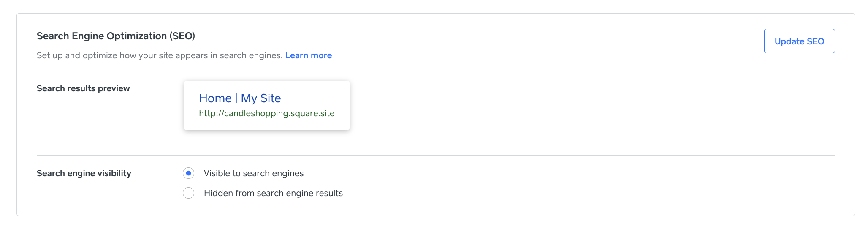Screen dimensions: 868x227
Task: Click the blue dot in the selected radio
Action: coord(188,173)
